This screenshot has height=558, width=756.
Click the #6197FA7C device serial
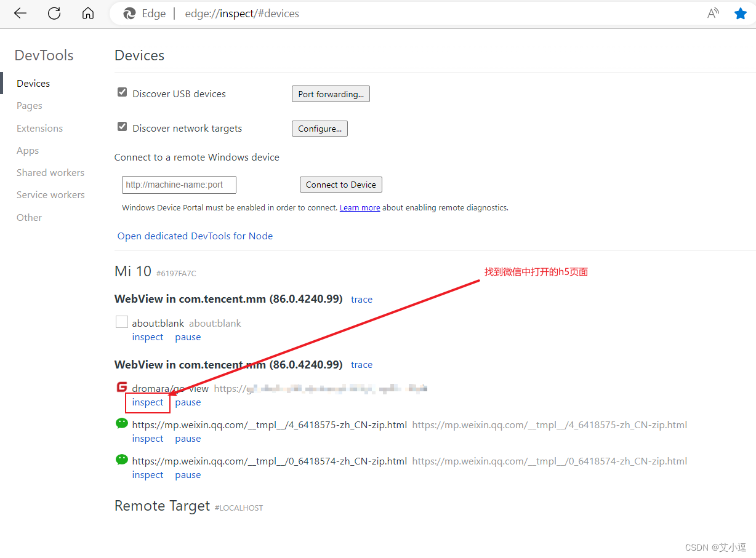(176, 273)
